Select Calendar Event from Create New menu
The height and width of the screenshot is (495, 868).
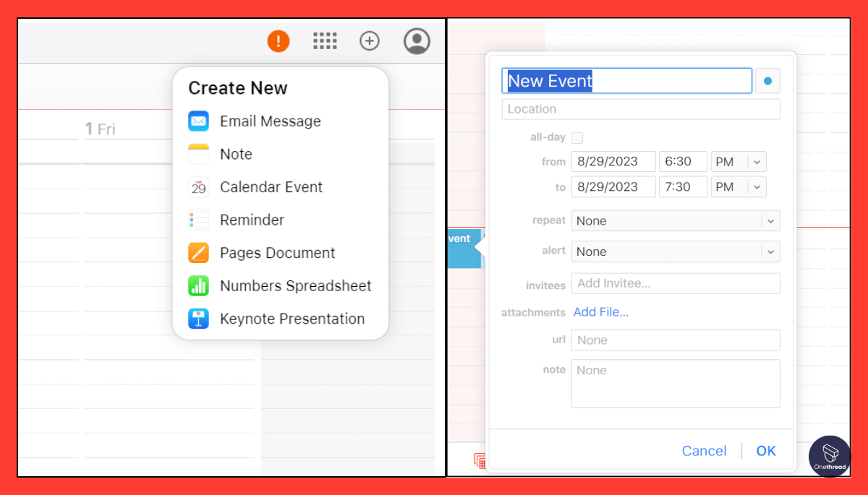click(x=271, y=186)
